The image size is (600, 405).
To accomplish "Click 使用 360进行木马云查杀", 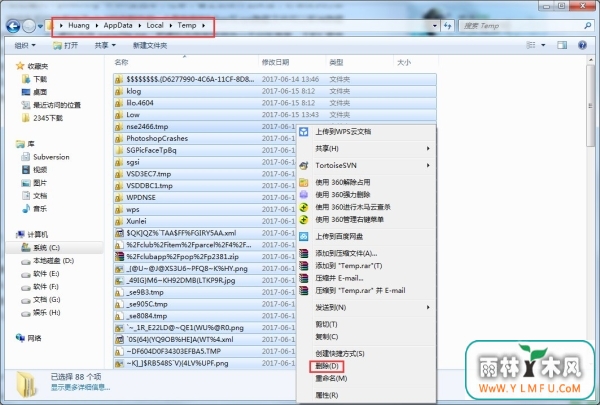I will (x=367, y=207).
